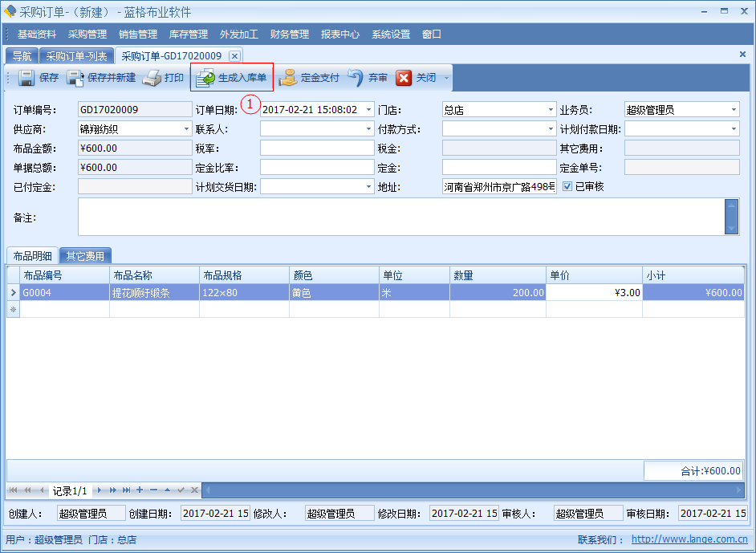Click the plus icon to add record
The width and height of the screenshot is (756, 553).
tap(139, 490)
